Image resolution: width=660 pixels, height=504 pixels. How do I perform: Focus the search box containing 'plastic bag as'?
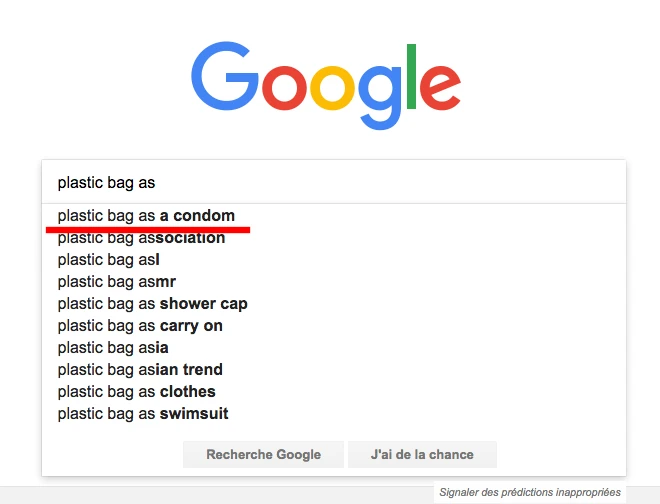pos(333,183)
